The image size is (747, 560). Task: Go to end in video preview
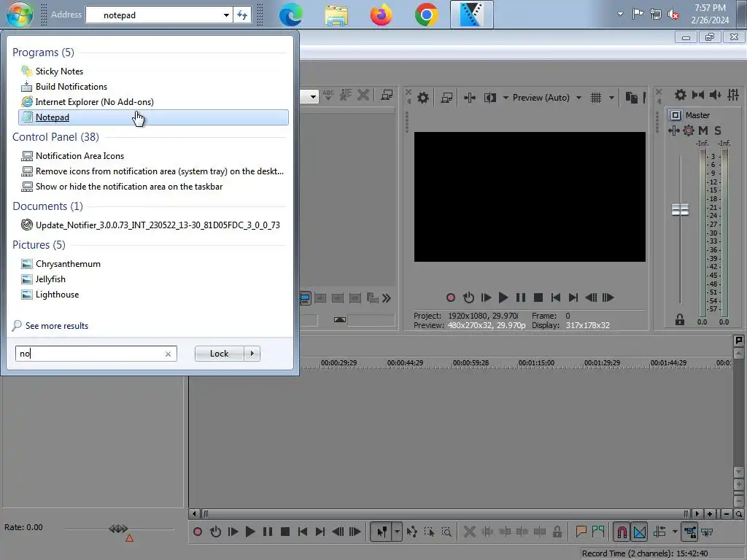(573, 297)
